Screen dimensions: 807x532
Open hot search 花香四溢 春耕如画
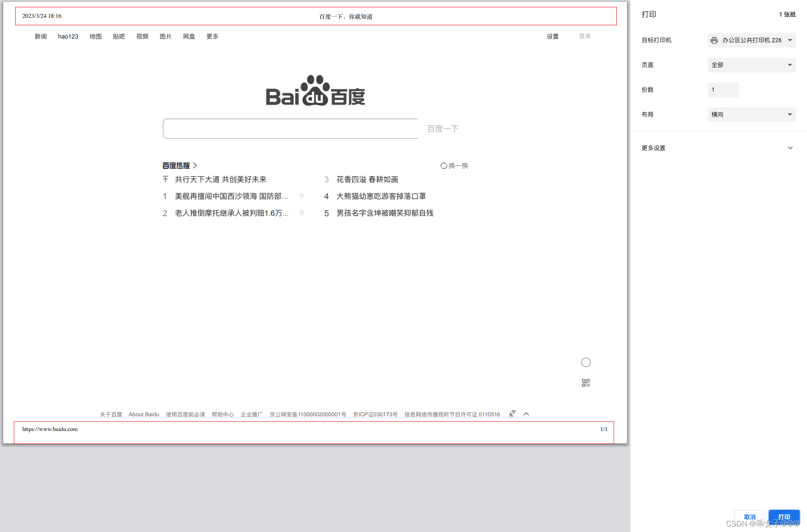367,179
